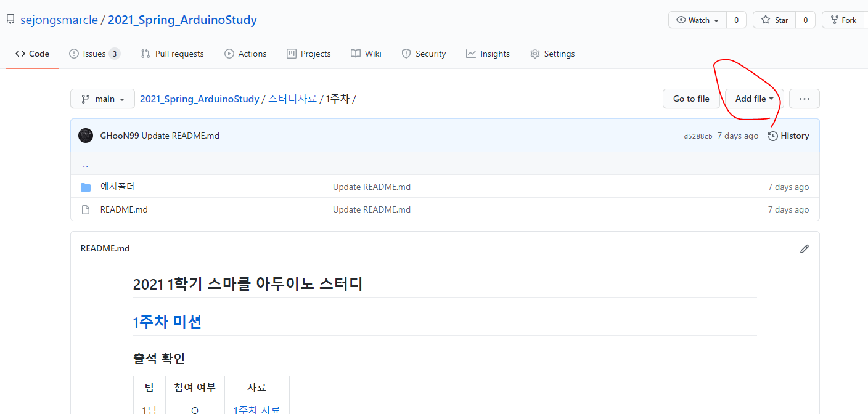Screen dimensions: 868x414
Task: Click the repository book icon beside sejongsmarcle
Action: [10, 20]
